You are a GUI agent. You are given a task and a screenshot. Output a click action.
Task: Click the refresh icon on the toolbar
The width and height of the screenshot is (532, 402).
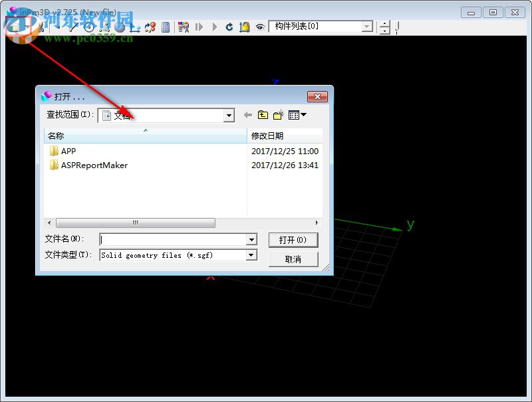point(228,27)
